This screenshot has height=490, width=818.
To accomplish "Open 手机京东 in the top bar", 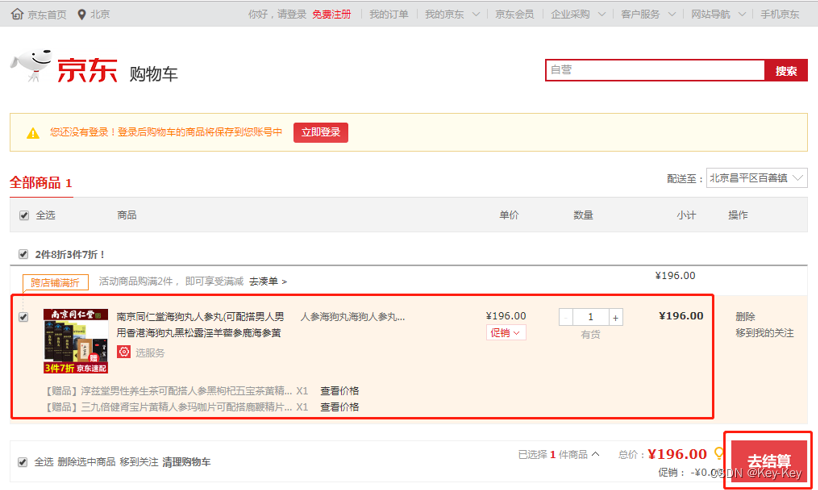I will click(779, 15).
